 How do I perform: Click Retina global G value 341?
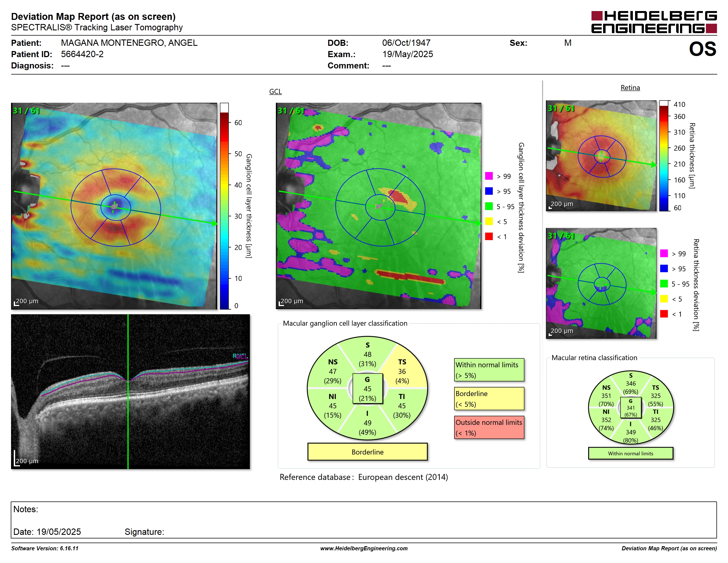630,408
